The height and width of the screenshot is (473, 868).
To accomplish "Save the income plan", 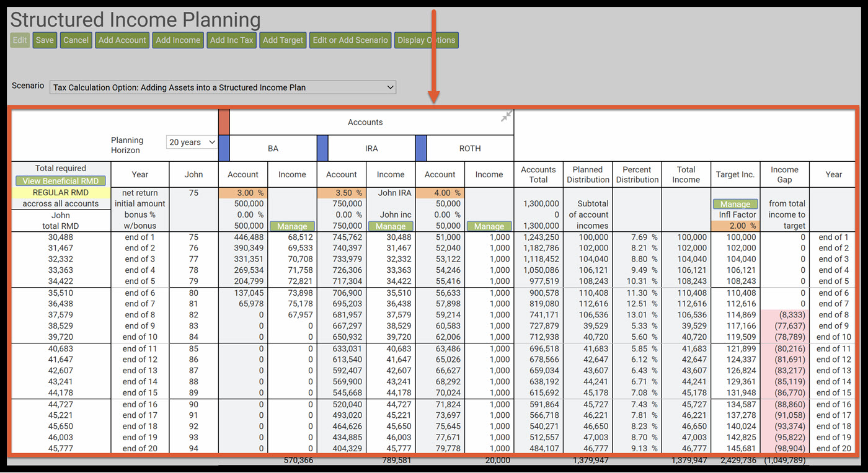I will pyautogui.click(x=45, y=40).
